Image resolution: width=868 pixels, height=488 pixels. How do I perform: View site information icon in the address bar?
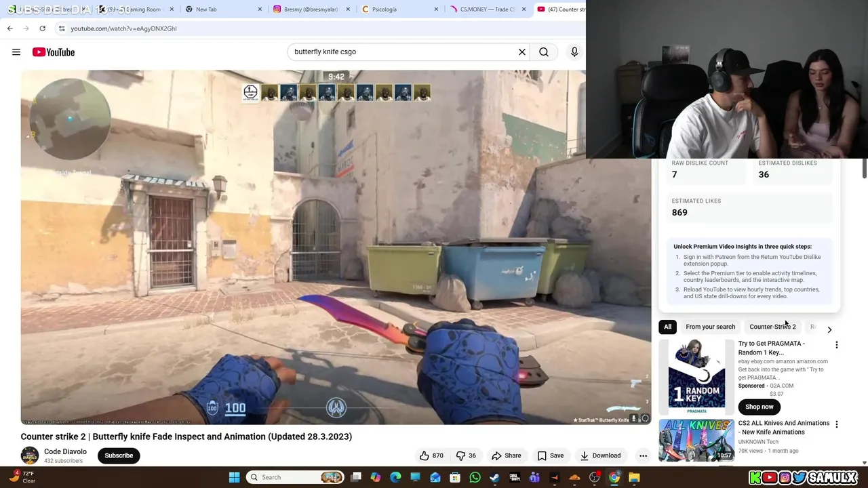point(62,28)
